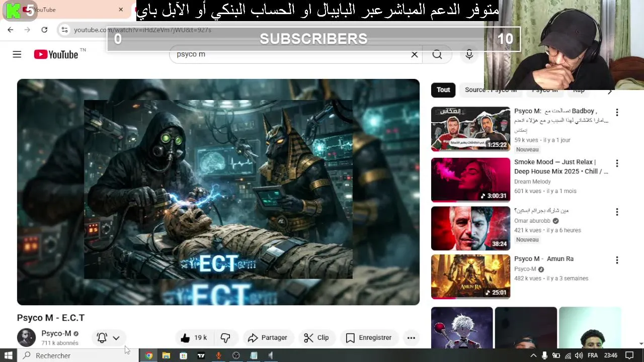Open the Psyco-M channel name link
Image resolution: width=644 pixels, height=362 pixels.
(56, 333)
